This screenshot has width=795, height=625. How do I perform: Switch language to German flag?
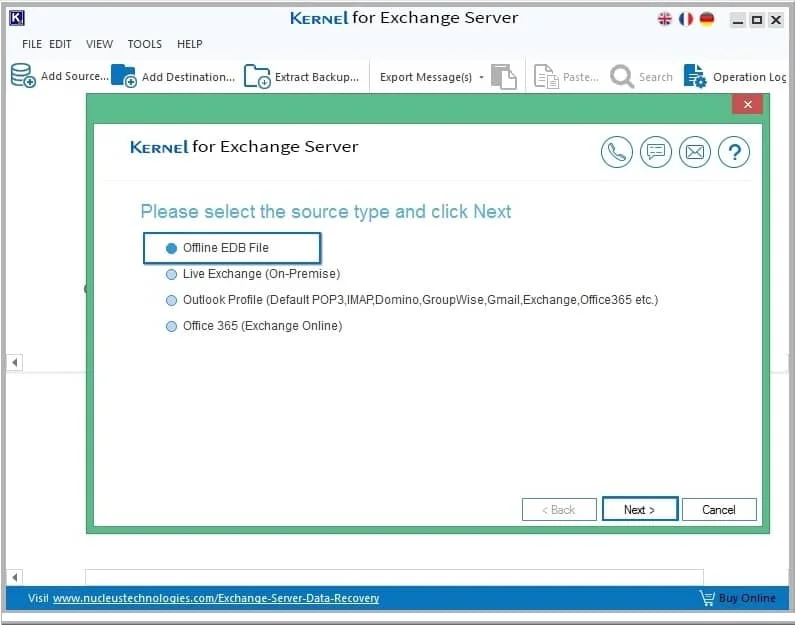click(707, 19)
